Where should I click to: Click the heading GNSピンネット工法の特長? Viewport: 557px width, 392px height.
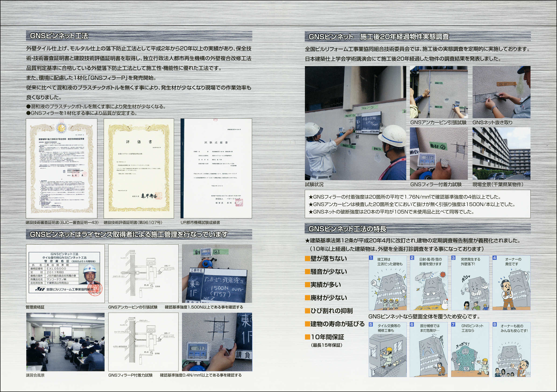click(x=347, y=229)
